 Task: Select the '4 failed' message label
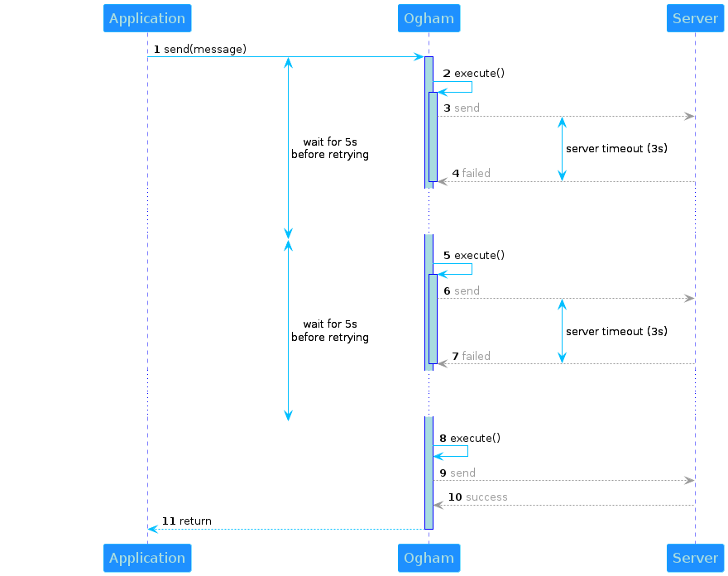[472, 173]
